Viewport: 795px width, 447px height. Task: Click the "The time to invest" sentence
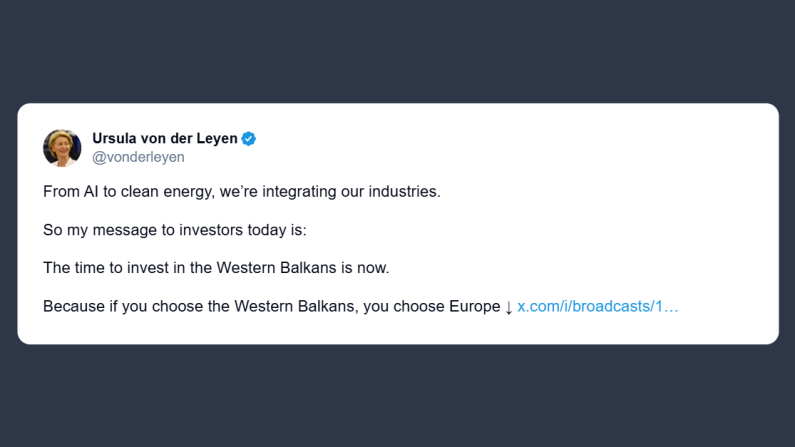point(216,268)
